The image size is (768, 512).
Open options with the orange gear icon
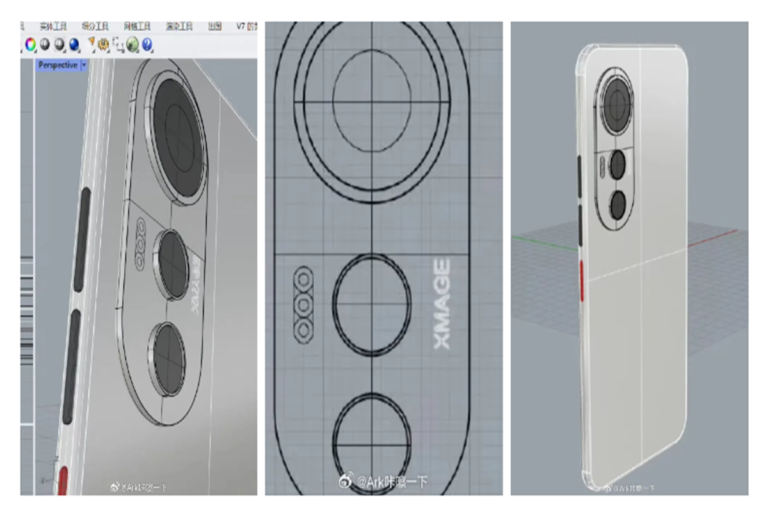[x=104, y=44]
